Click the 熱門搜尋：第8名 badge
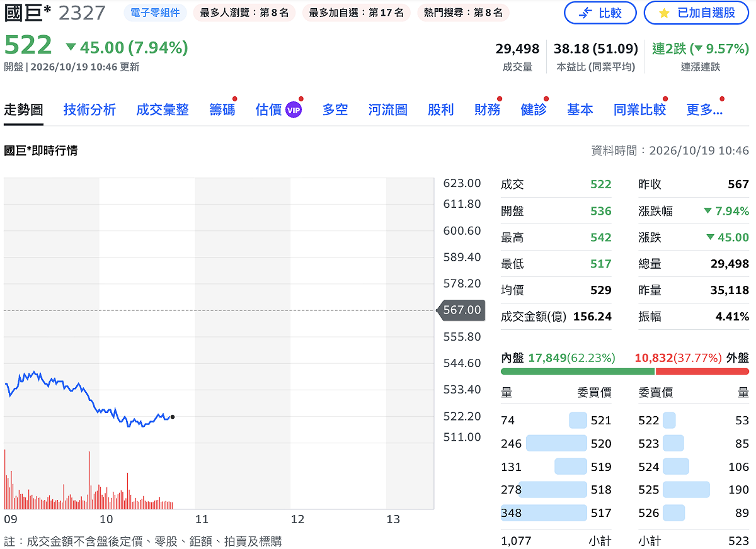The image size is (756, 549). click(463, 13)
